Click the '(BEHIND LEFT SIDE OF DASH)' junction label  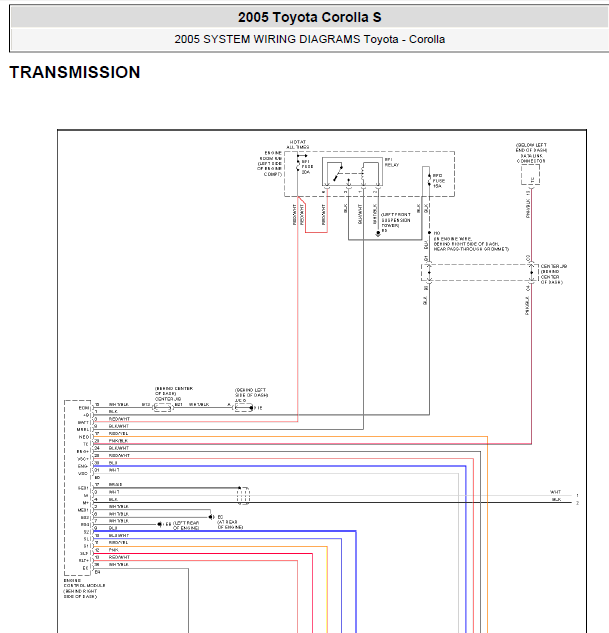(251, 392)
